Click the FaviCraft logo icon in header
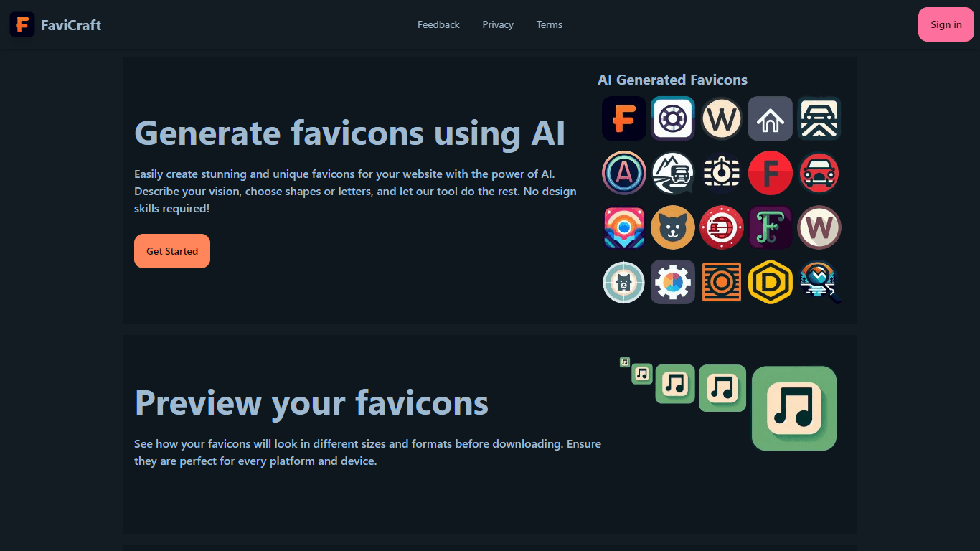The height and width of the screenshot is (551, 980). (x=22, y=24)
